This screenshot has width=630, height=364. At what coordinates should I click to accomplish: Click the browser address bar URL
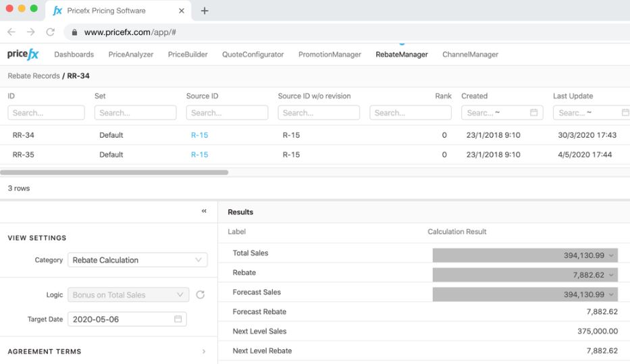(x=130, y=32)
